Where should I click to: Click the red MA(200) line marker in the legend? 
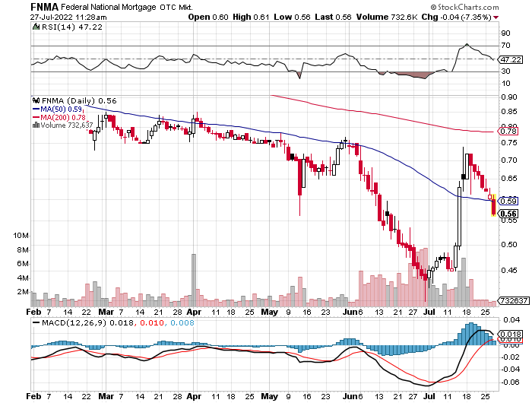click(36, 117)
